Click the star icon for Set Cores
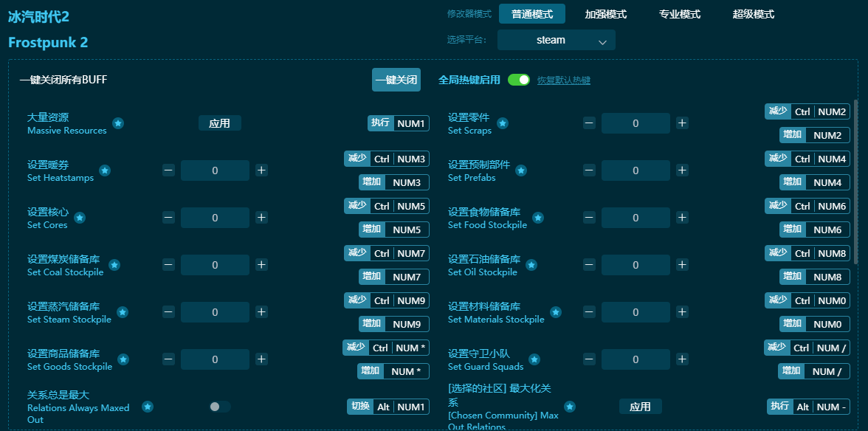Screen dimensions: 868x431 point(79,218)
